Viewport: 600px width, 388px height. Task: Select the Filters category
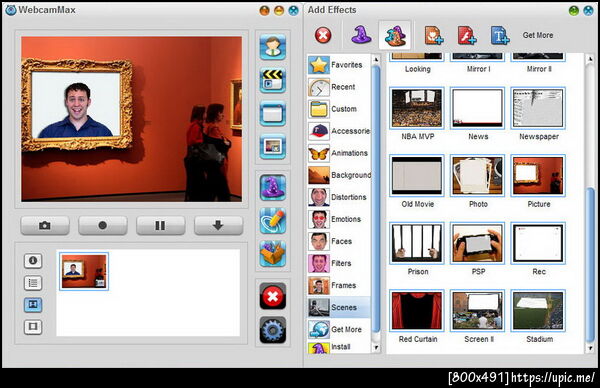tap(339, 263)
